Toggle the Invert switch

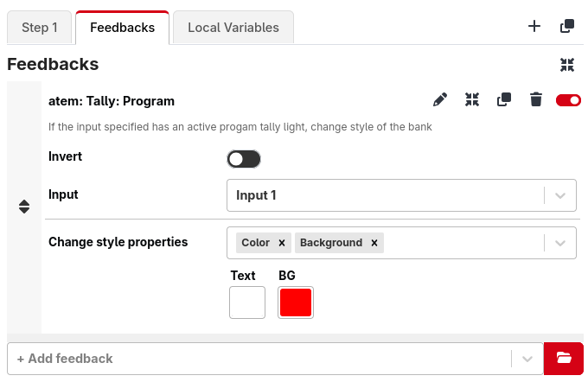tap(244, 159)
